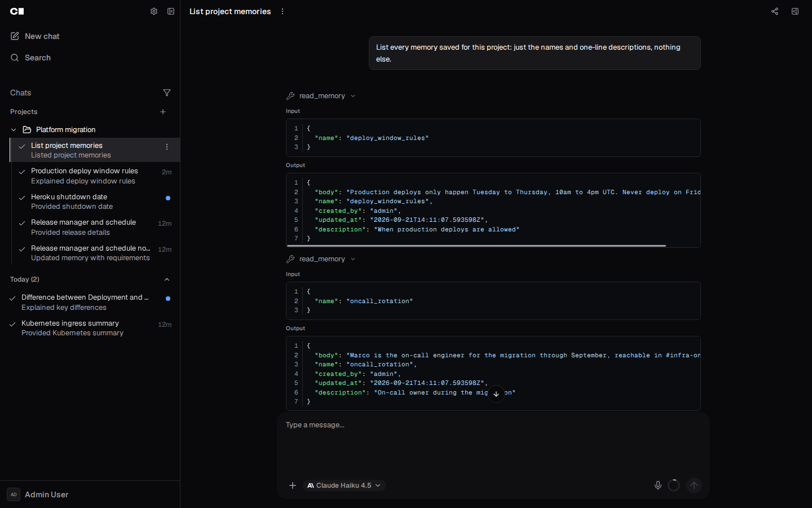The image size is (812, 508).
Task: Click the Projects section label
Action: tap(24, 112)
